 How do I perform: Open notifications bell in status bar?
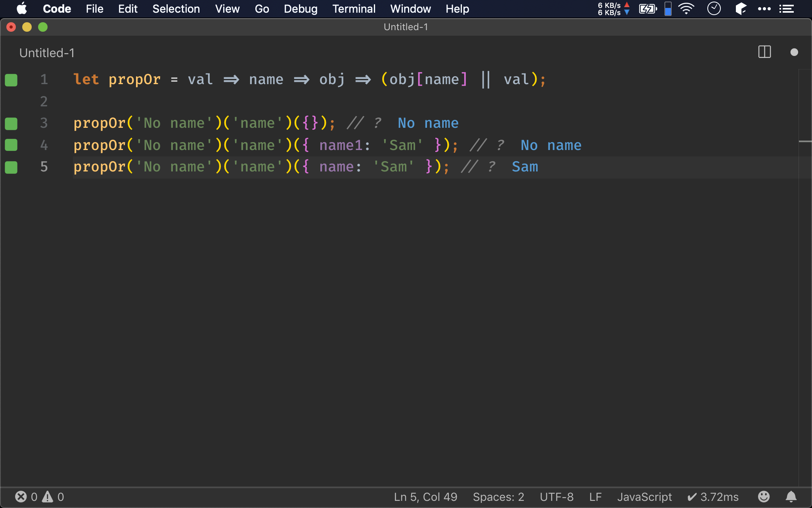pyautogui.click(x=791, y=496)
